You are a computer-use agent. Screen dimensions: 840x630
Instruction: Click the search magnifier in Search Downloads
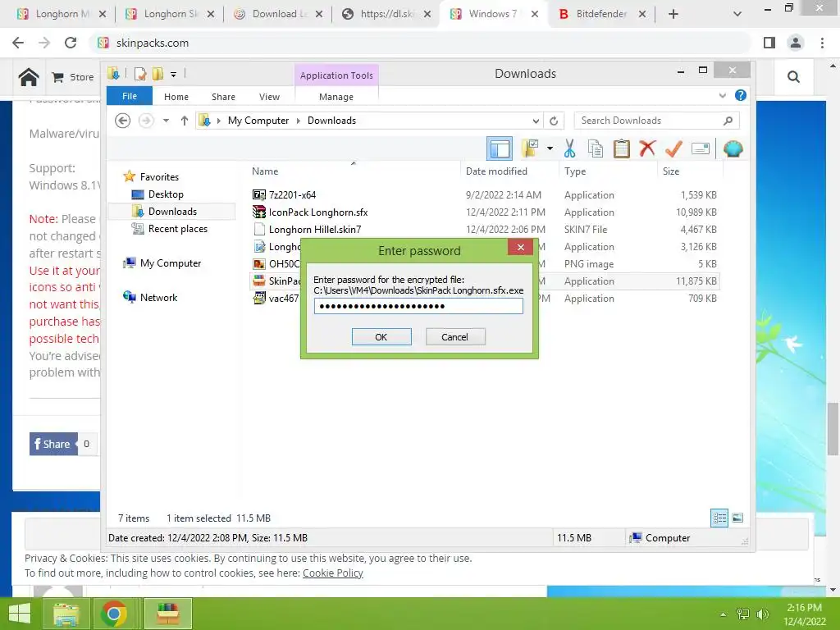728,121
